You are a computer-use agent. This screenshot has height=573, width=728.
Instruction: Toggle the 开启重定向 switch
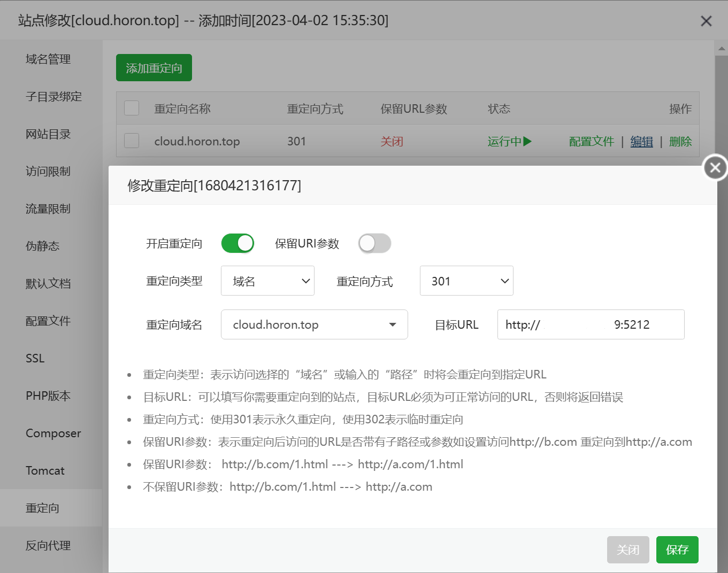tap(237, 244)
